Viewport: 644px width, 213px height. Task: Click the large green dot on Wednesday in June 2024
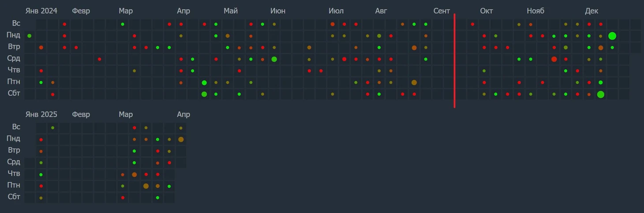[274, 59]
